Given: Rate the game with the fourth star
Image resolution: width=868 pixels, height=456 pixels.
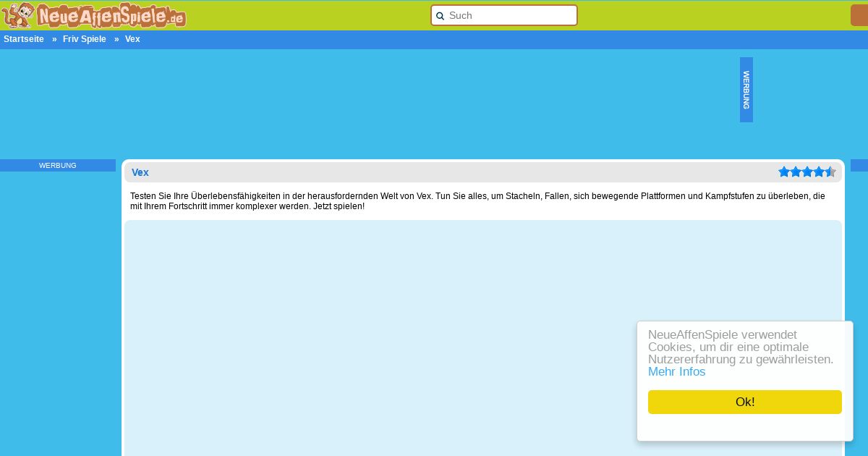Looking at the screenshot, I should [x=819, y=172].
